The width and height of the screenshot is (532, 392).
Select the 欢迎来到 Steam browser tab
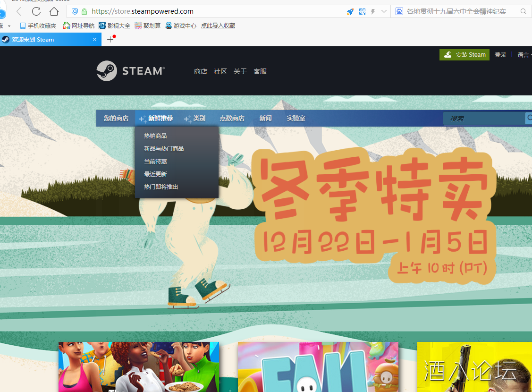(x=50, y=40)
